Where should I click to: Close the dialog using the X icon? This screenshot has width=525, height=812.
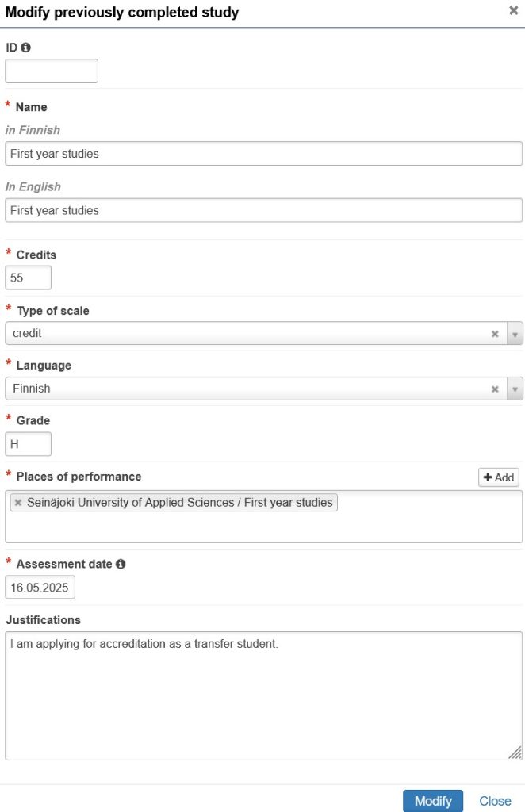[x=513, y=11]
